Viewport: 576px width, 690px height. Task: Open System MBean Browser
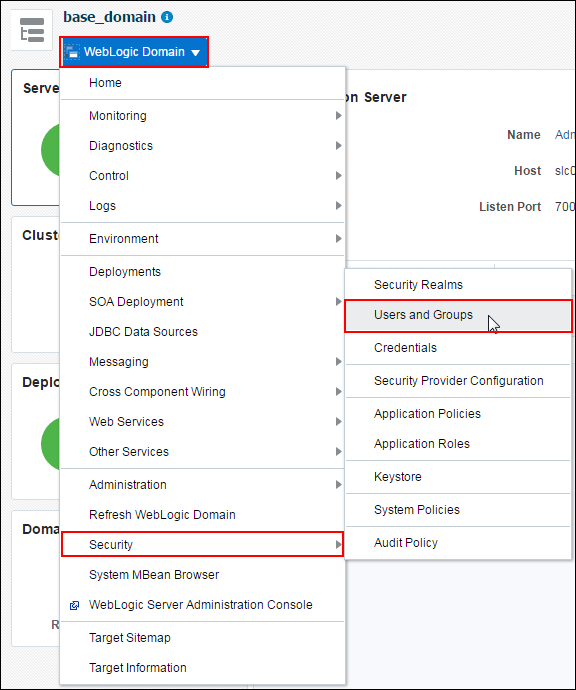(202, 575)
